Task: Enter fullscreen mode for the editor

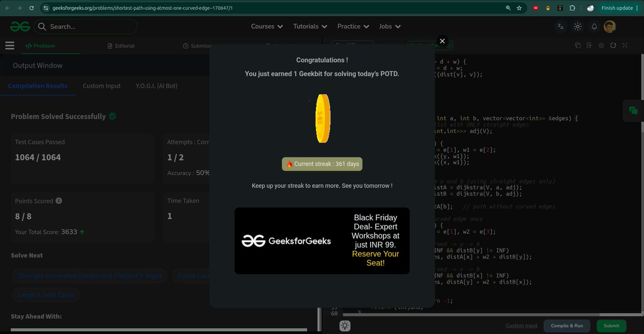Action: click(625, 46)
